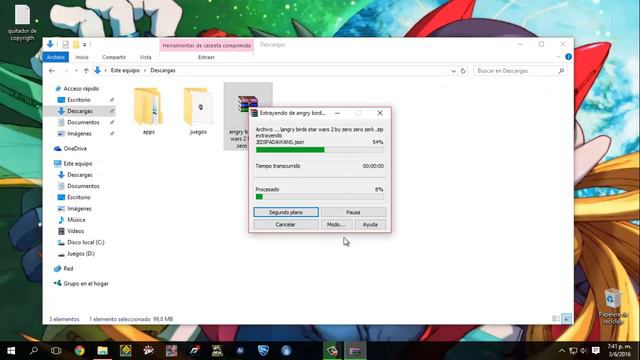
Task: Click the volume icon in system tray
Action: click(584, 351)
